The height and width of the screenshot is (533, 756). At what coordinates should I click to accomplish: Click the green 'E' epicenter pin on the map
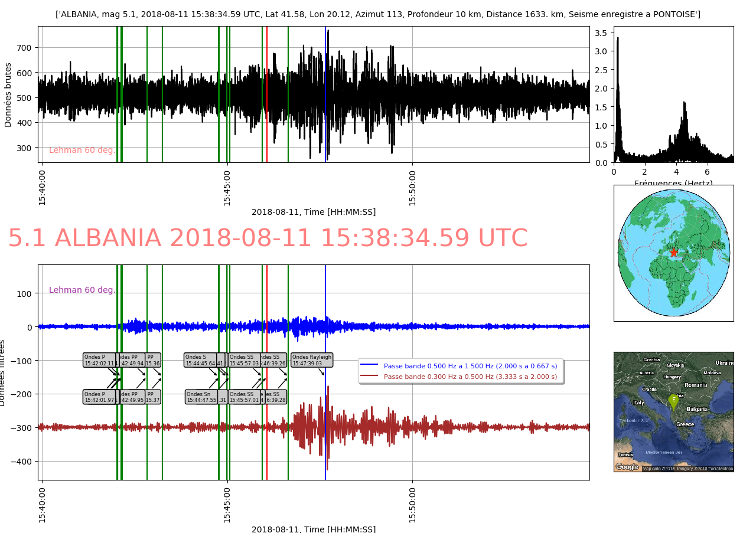pos(673,401)
